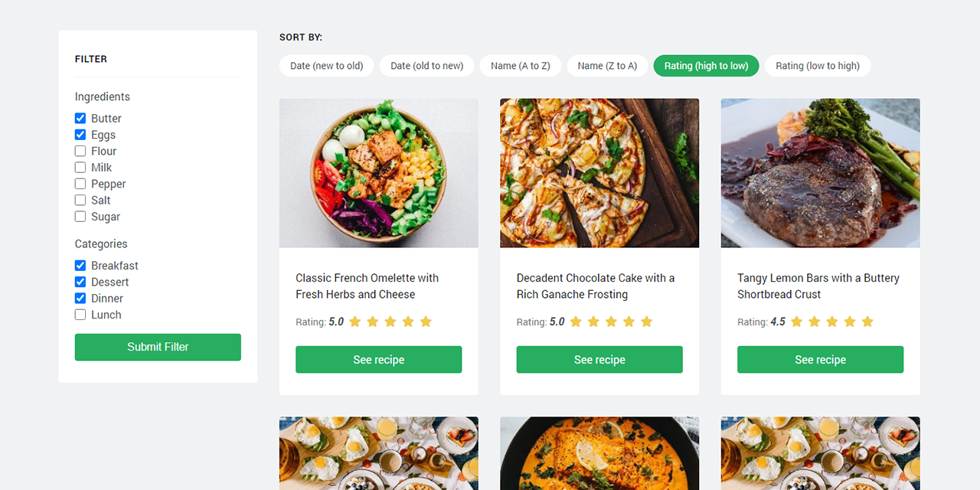Click the Decadent Chocolate Cake photo
Image resolution: width=980 pixels, height=490 pixels.
coord(599,172)
